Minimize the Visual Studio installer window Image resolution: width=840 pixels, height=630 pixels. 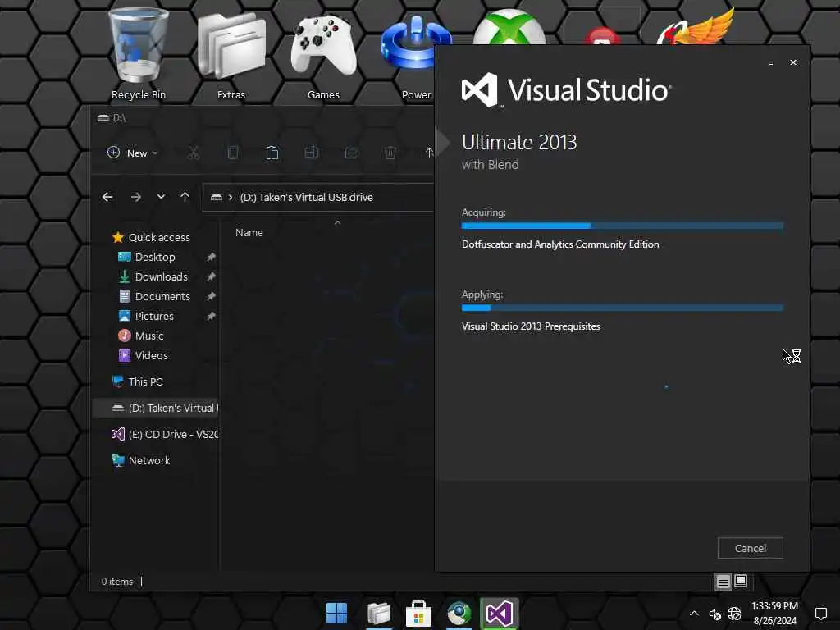(770, 63)
